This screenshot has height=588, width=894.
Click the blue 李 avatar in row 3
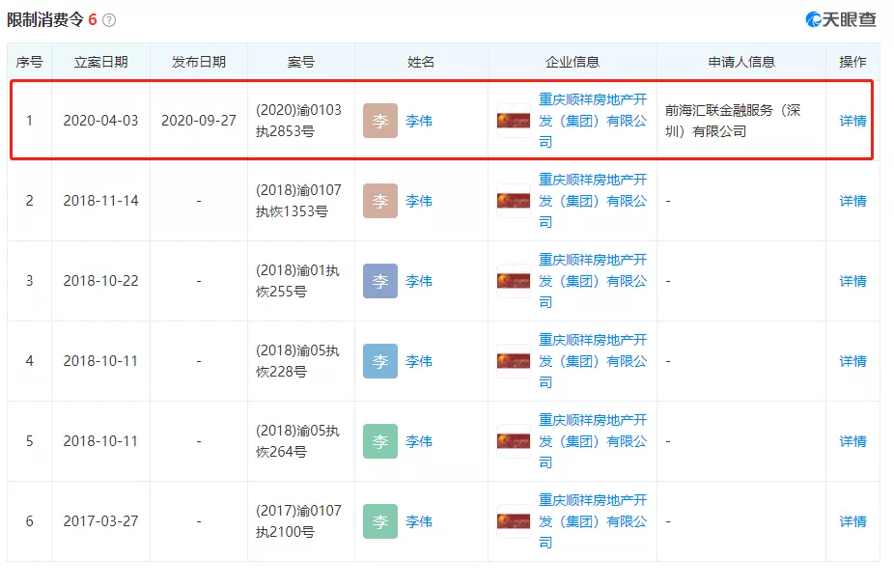(x=380, y=281)
